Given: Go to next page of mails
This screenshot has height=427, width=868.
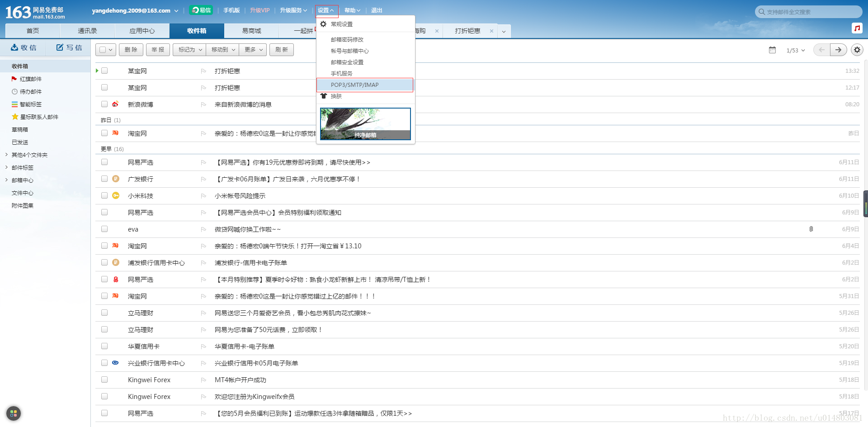Looking at the screenshot, I should tap(838, 50).
